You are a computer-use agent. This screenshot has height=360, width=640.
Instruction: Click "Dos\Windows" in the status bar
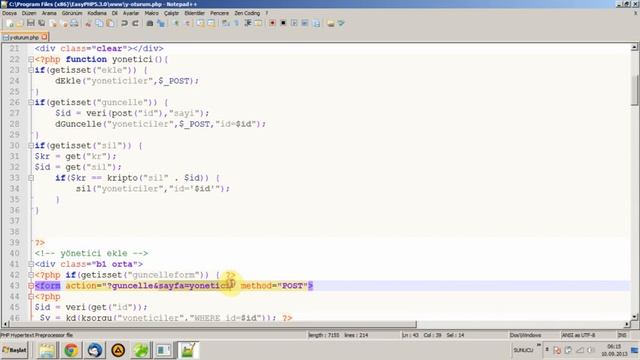525,335
